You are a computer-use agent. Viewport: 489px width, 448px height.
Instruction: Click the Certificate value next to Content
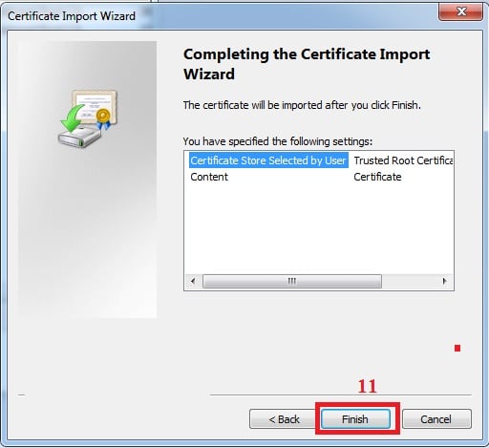pyautogui.click(x=377, y=177)
